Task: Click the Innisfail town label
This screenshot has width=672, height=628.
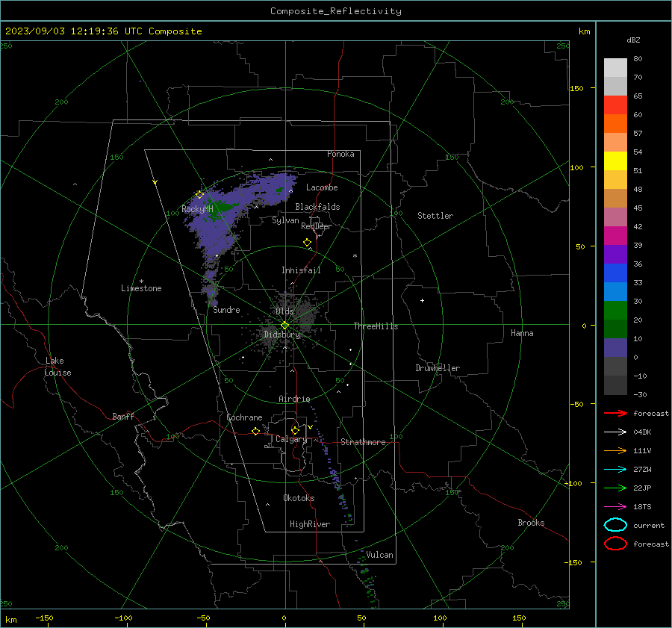Action: coord(301,270)
